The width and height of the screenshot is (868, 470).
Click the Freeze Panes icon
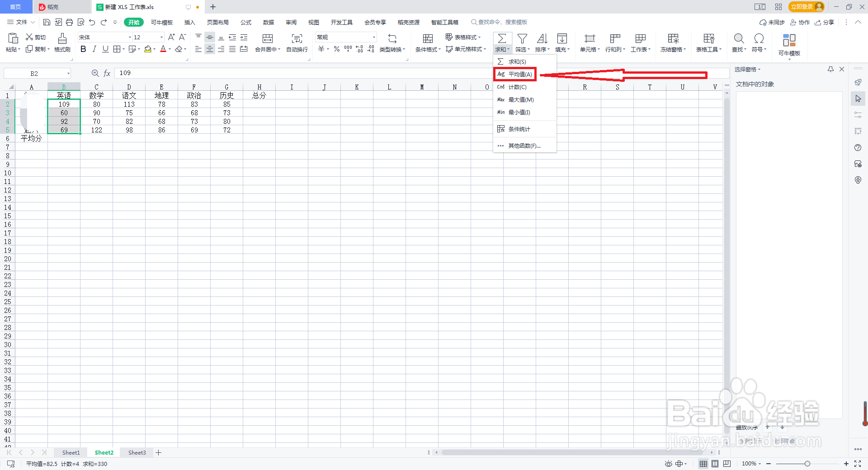673,38
